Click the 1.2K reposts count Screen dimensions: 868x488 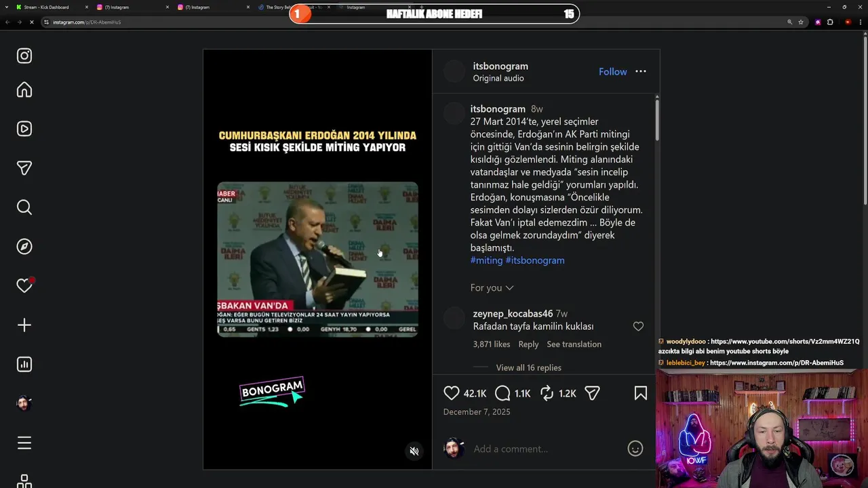[567, 394]
